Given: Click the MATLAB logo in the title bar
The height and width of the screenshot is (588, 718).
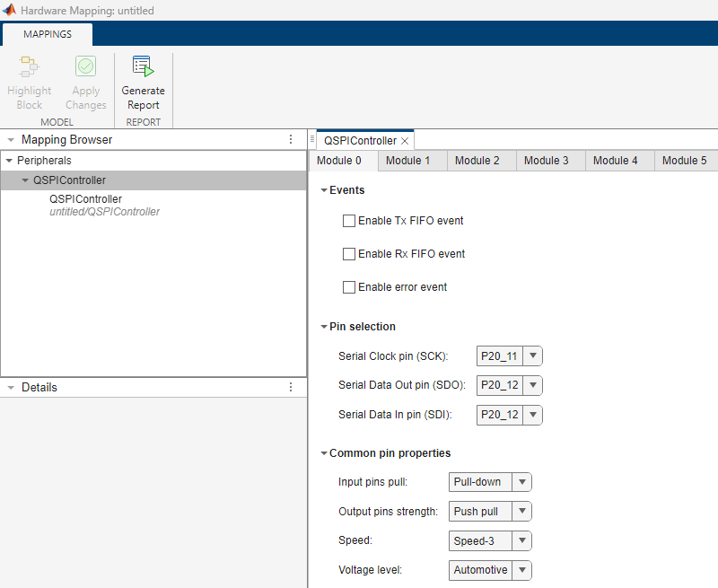Looking at the screenshot, I should pyautogui.click(x=9, y=10).
